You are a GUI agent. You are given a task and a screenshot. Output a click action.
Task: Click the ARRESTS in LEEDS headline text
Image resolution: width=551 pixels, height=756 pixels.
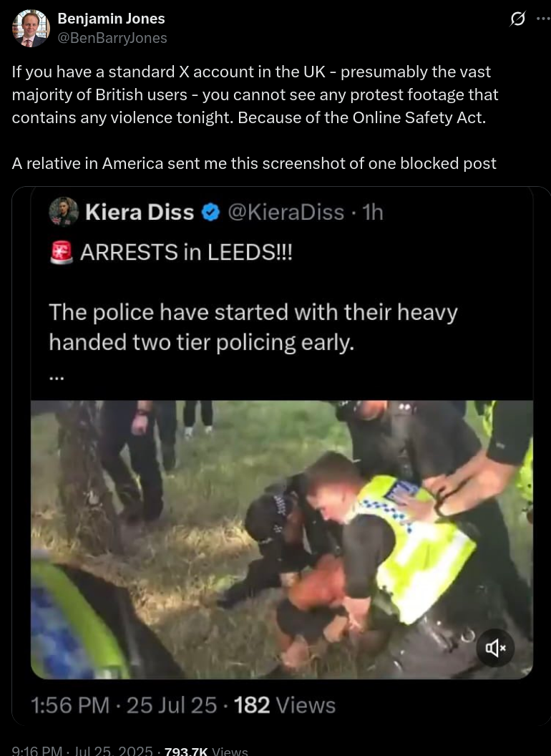tap(186, 252)
